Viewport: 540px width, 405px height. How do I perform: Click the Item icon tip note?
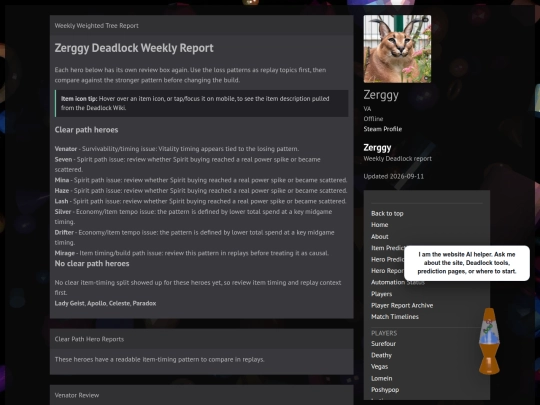coord(201,103)
